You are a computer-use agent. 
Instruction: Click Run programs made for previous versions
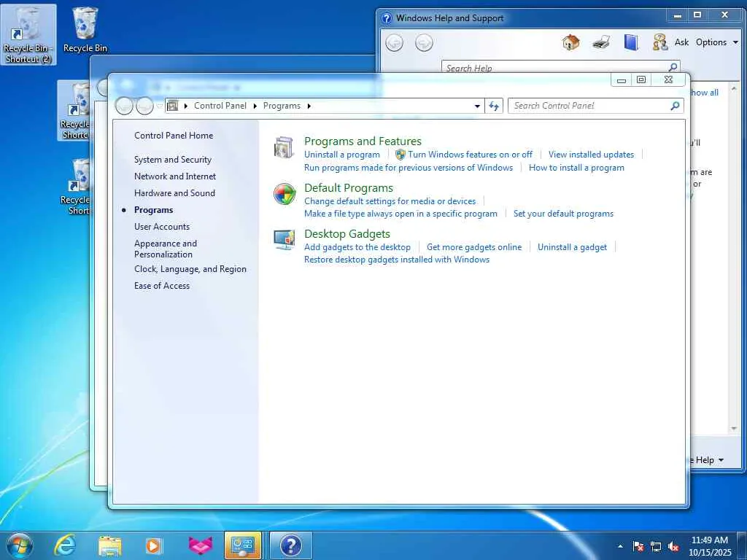pyautogui.click(x=409, y=168)
